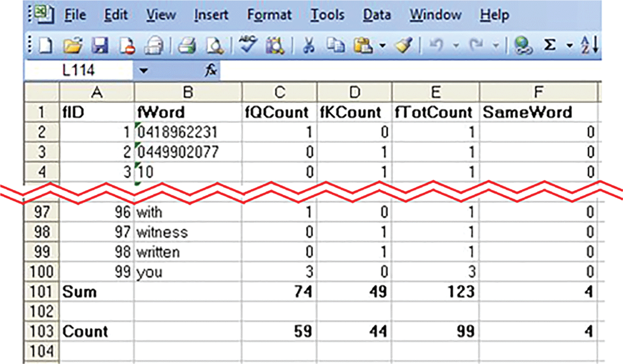Open the Redo history dropdown arrow

(495, 47)
